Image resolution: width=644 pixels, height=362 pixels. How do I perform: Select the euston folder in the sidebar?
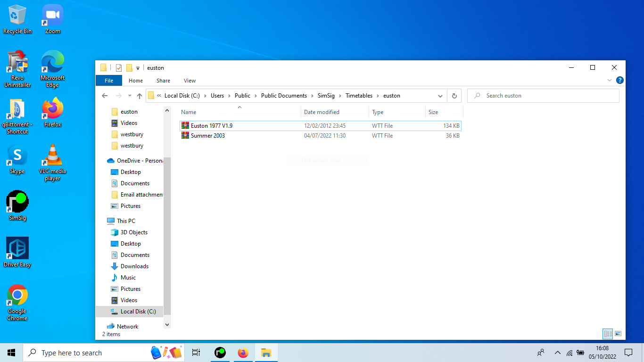(x=129, y=112)
